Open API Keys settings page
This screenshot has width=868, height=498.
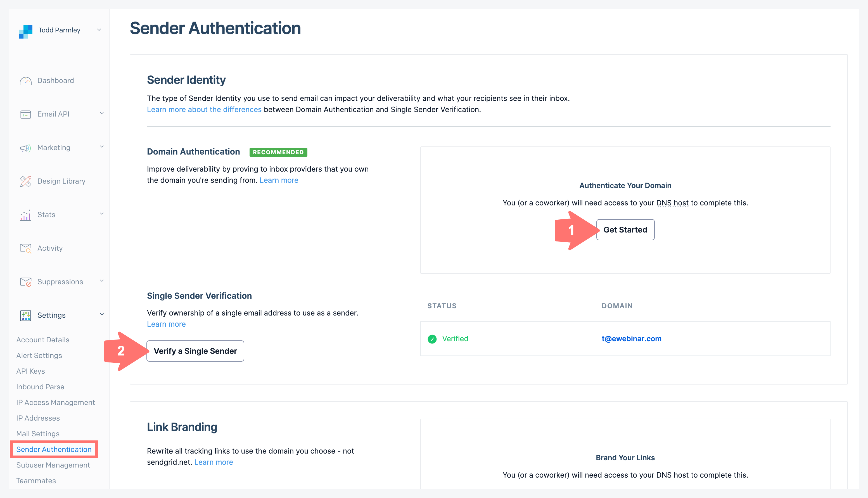(x=30, y=371)
